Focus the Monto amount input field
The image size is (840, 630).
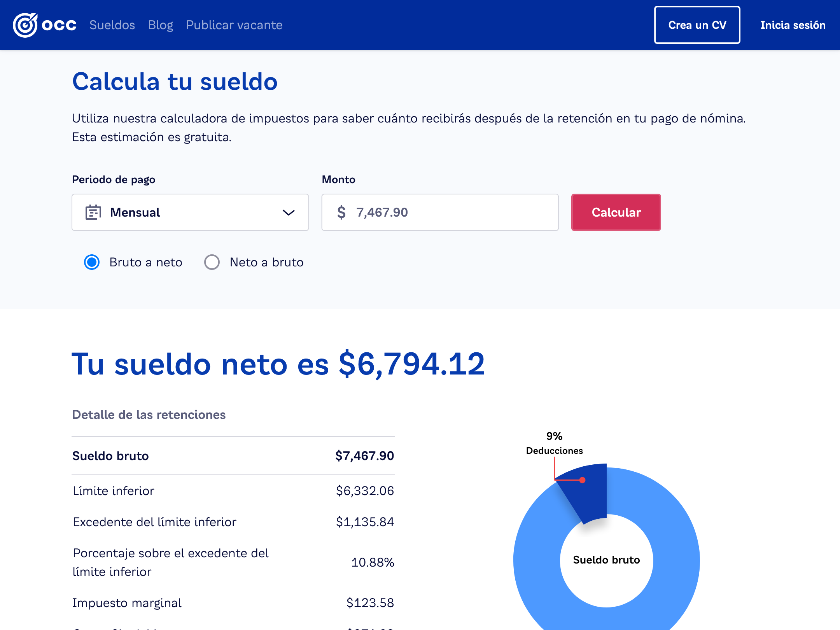440,212
